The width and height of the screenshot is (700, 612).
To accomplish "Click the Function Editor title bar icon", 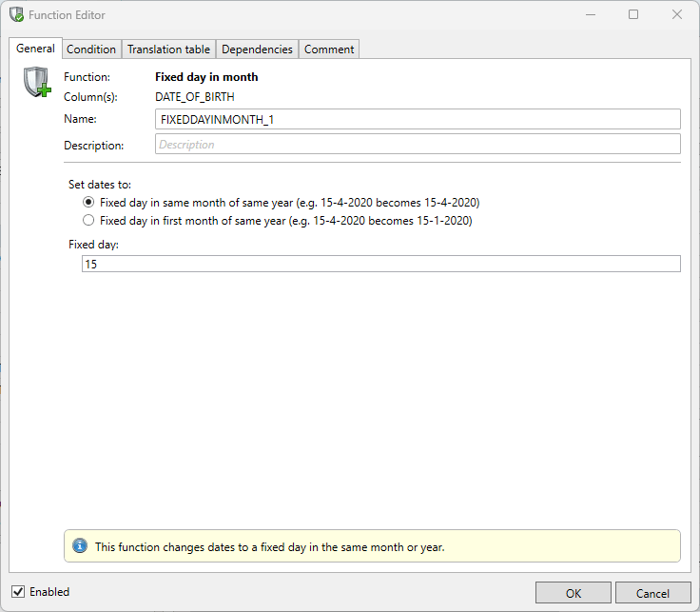I will click(16, 15).
